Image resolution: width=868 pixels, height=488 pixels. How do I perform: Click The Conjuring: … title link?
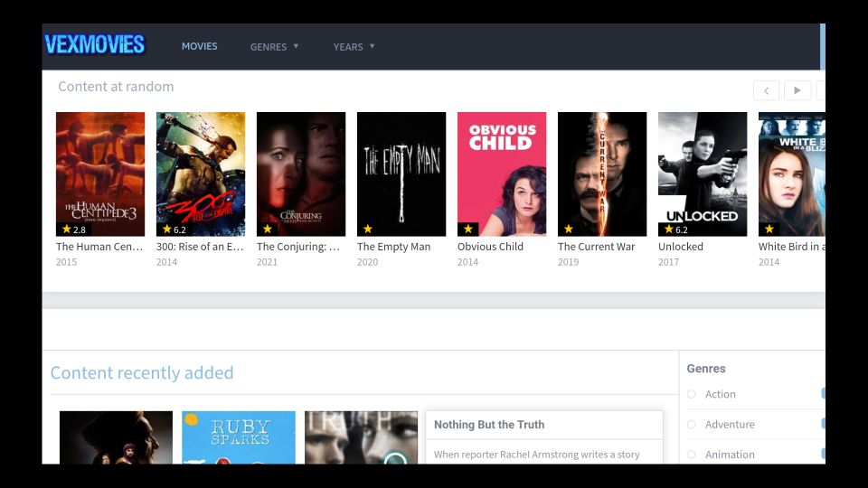(298, 247)
